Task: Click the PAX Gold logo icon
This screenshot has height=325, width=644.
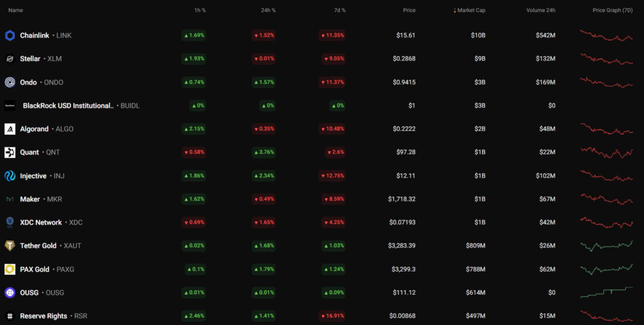Action: click(x=10, y=270)
